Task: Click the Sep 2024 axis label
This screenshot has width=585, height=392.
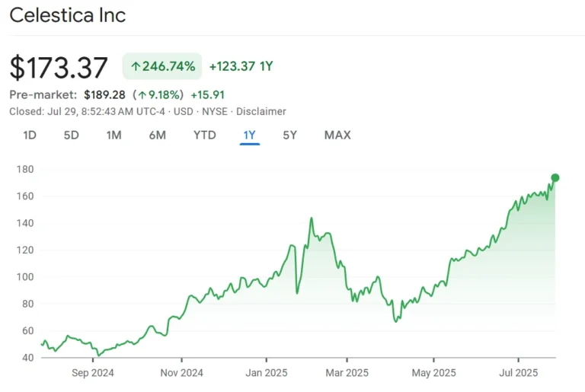Action: [x=92, y=373]
